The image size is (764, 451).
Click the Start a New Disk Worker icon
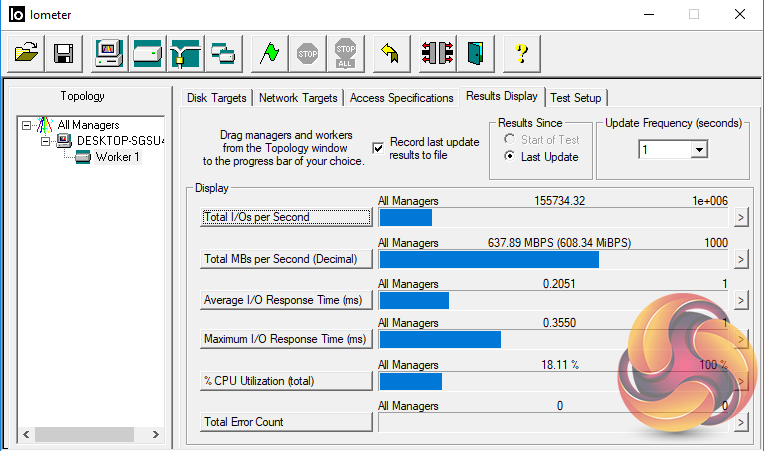click(147, 53)
